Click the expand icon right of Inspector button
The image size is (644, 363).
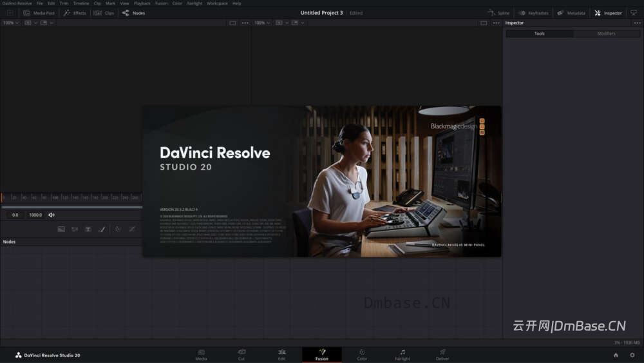click(634, 13)
